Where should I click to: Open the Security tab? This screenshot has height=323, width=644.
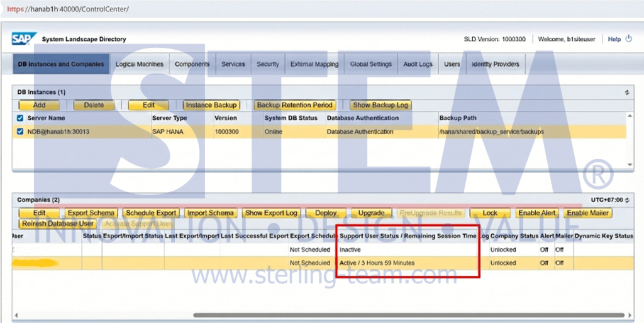coord(268,64)
